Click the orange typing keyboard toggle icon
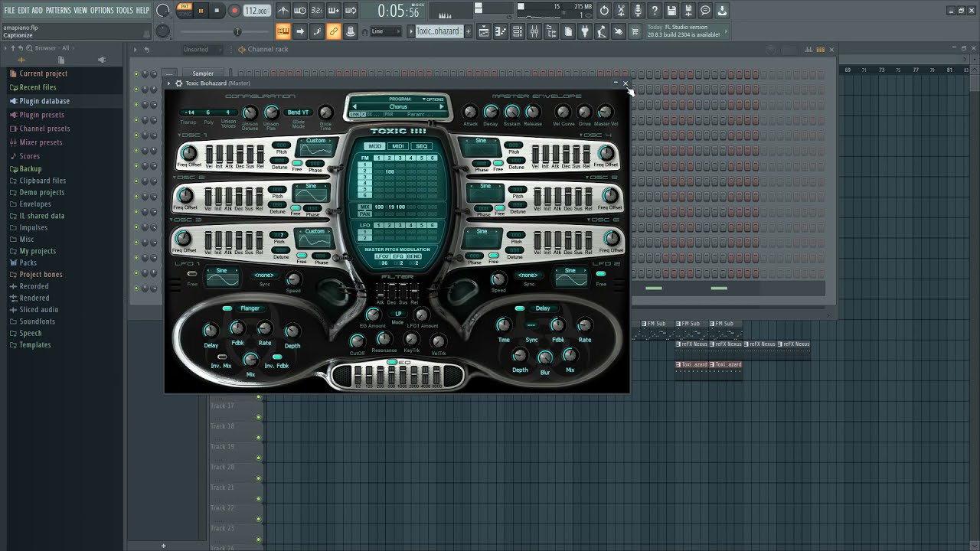This screenshot has width=980, height=551. coord(283,31)
